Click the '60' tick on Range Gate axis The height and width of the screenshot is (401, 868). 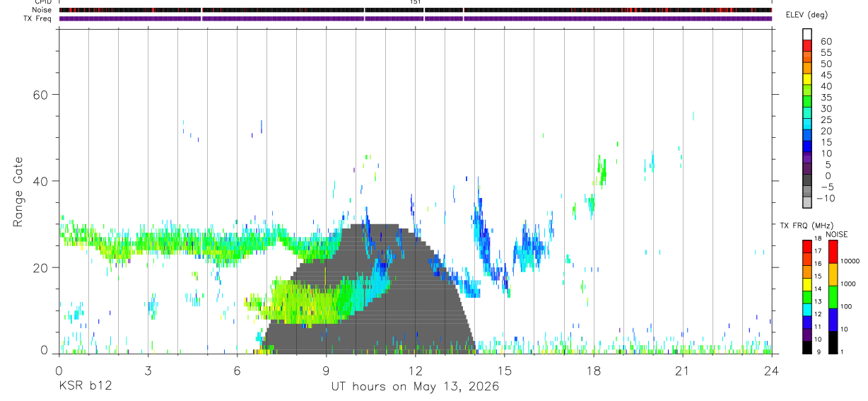click(x=42, y=95)
